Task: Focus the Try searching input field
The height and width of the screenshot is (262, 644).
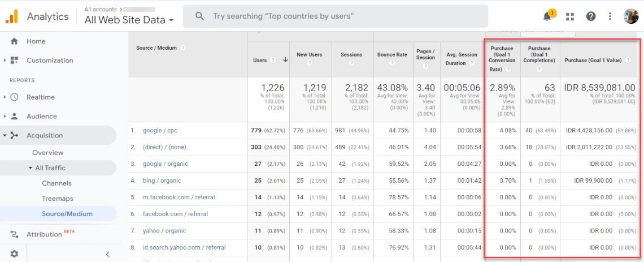Action: (x=335, y=16)
